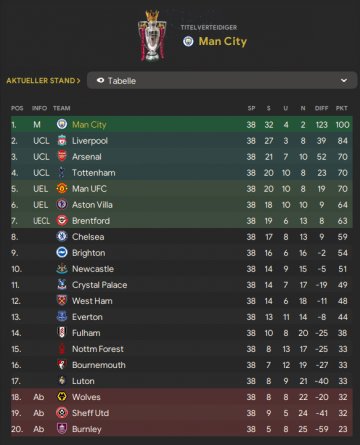The width and height of the screenshot is (360, 445).
Task: Click the Man City crest beside title holder
Action: tap(188, 41)
